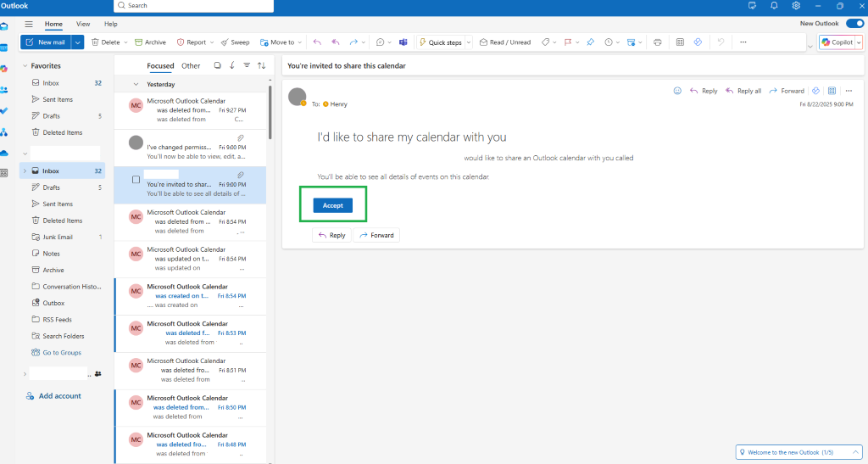Open the Snooze clock dropdown arrow
The height and width of the screenshot is (464, 868).
[x=618, y=42]
